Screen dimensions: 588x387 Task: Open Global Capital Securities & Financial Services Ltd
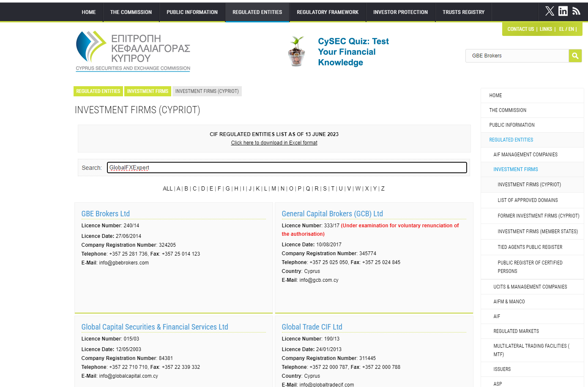155,327
